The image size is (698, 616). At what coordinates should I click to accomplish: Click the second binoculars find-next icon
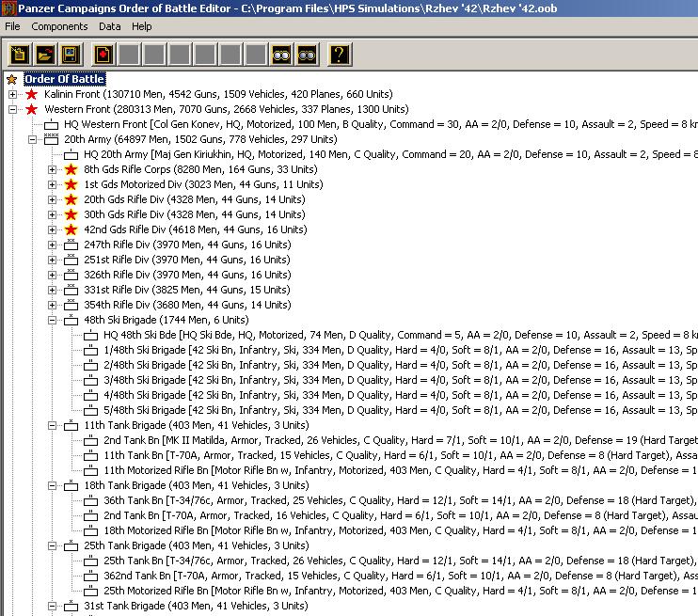306,55
